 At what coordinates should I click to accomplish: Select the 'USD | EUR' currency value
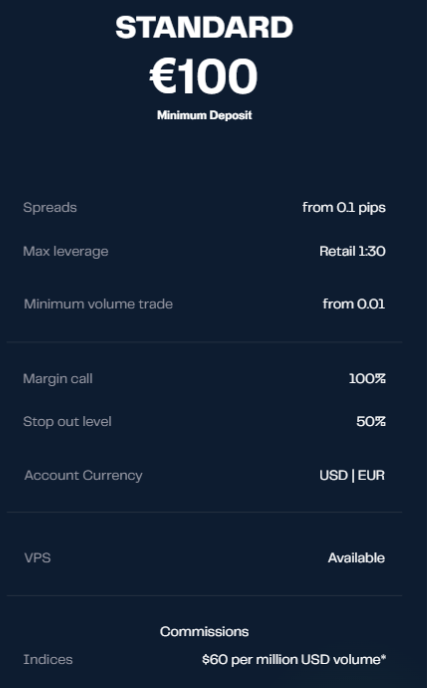352,476
